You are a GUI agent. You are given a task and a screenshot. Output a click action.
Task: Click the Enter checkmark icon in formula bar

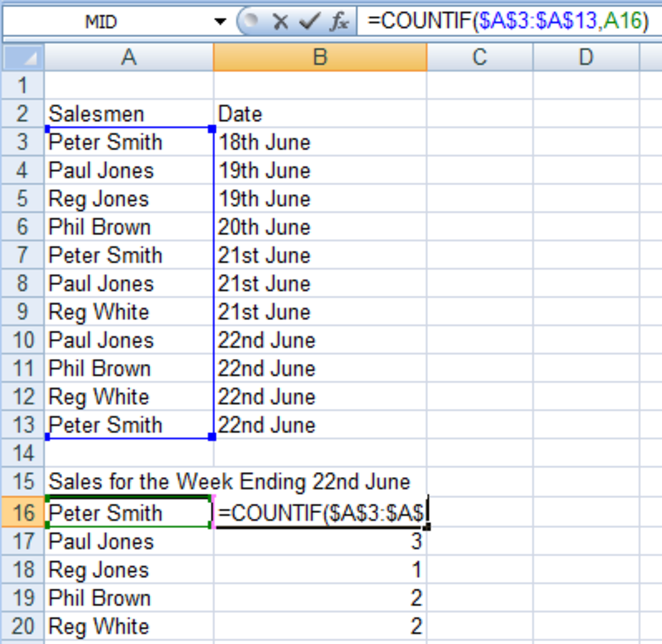[x=309, y=22]
